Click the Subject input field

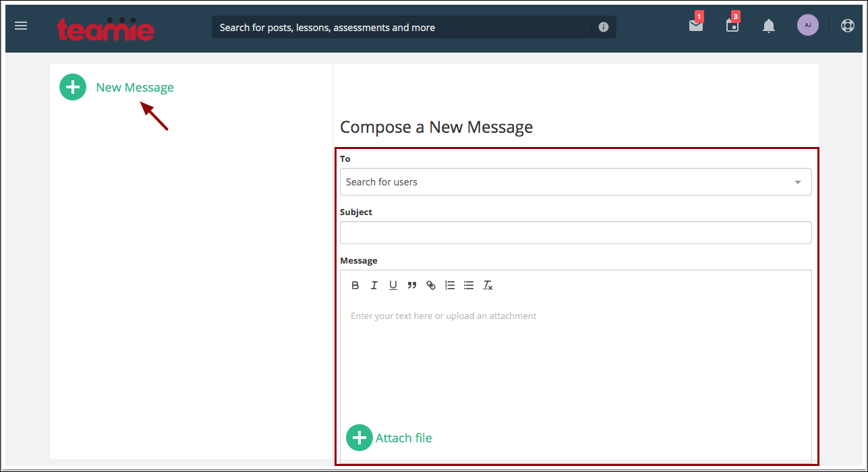[x=575, y=233]
